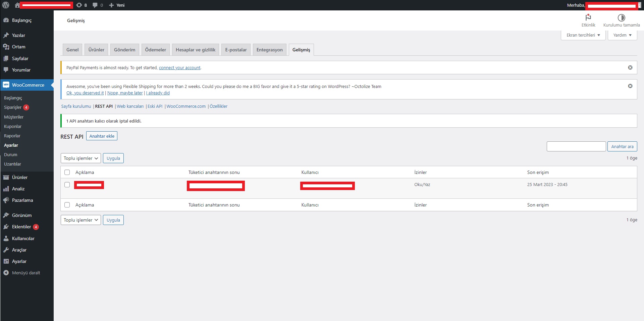Viewport: 644px width, 321px height.
Task: Check the select-all checkbox in table header
Action: click(x=67, y=172)
